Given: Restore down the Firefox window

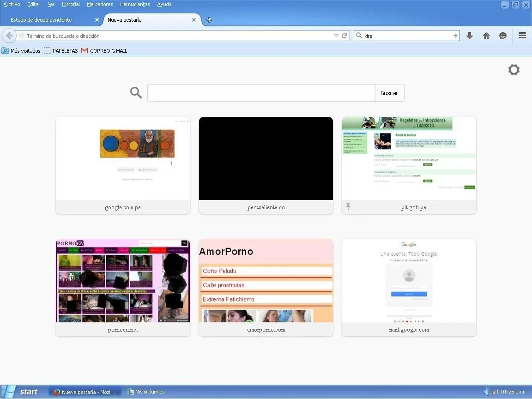Looking at the screenshot, I should point(515,5).
